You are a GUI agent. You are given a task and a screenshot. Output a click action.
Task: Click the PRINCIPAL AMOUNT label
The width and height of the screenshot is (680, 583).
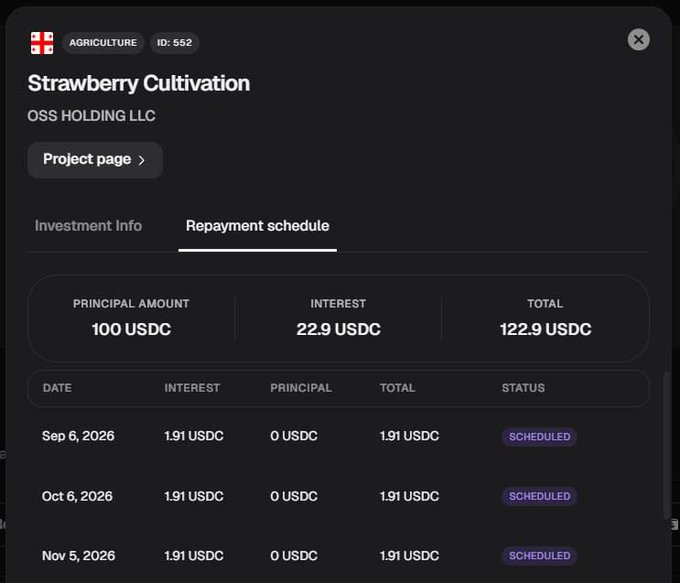[x=131, y=304]
